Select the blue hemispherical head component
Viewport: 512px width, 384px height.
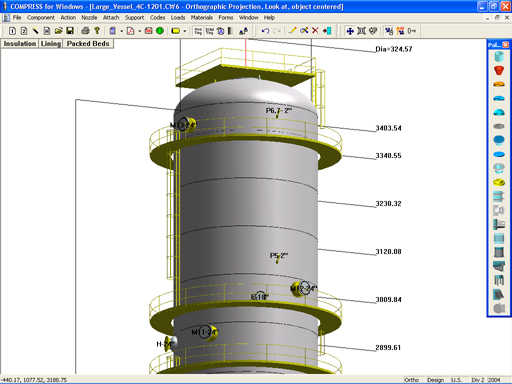point(499,112)
